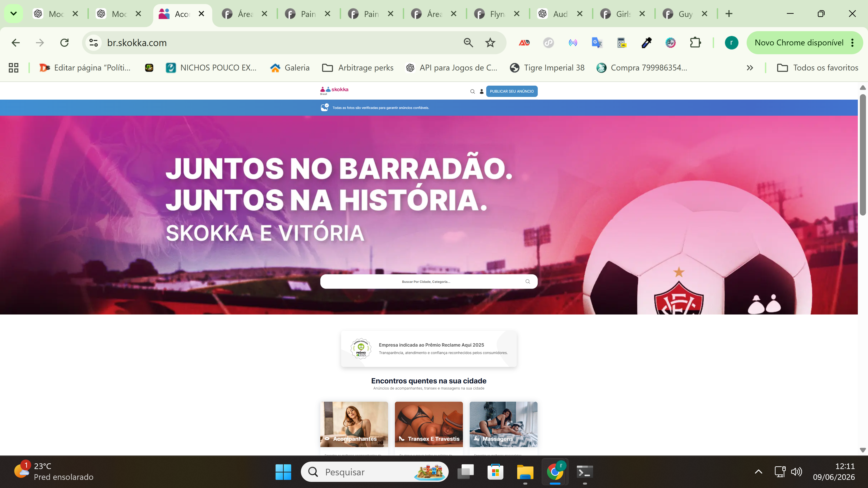Open the purple broadcast signal extension icon
Viewport: 868px width, 488px height.
[x=573, y=43]
